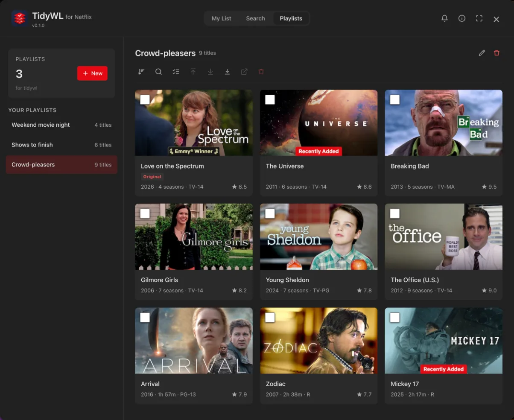
Task: Close the TidyWL panel with X
Action: tap(496, 19)
